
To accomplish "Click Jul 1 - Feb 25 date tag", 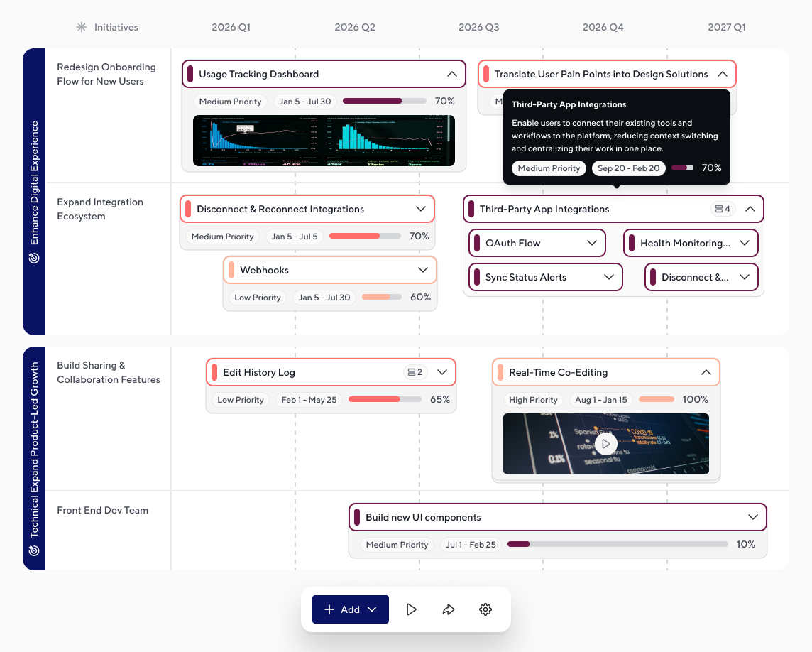I will coord(471,545).
